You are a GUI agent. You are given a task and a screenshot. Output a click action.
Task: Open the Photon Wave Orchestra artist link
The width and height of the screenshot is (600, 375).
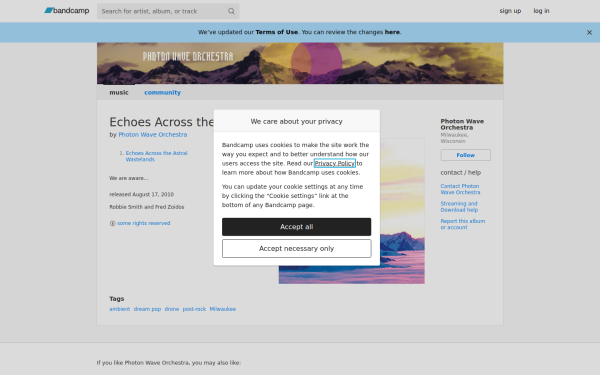click(153, 135)
